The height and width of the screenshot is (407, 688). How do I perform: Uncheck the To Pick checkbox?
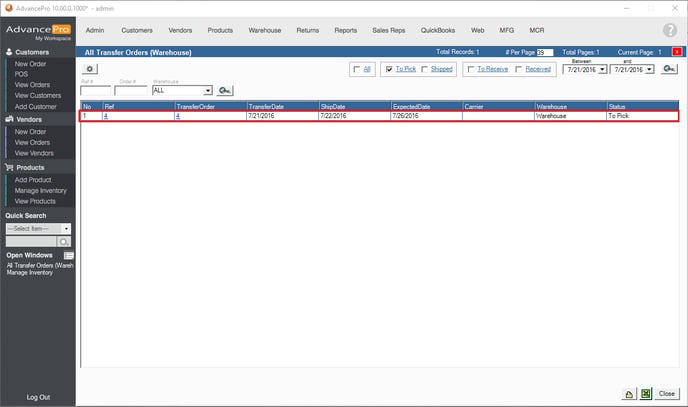coord(389,69)
